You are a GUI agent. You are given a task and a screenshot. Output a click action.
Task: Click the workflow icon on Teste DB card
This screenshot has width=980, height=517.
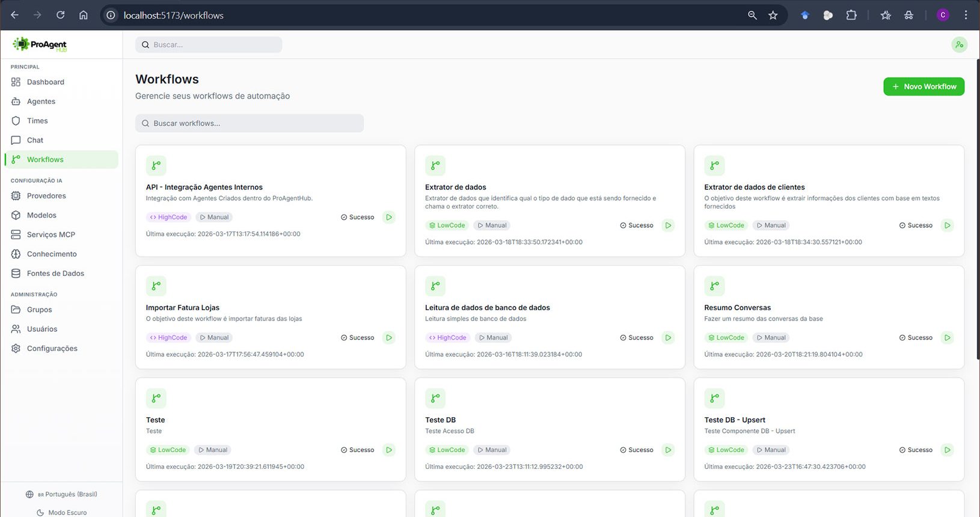[x=435, y=398]
